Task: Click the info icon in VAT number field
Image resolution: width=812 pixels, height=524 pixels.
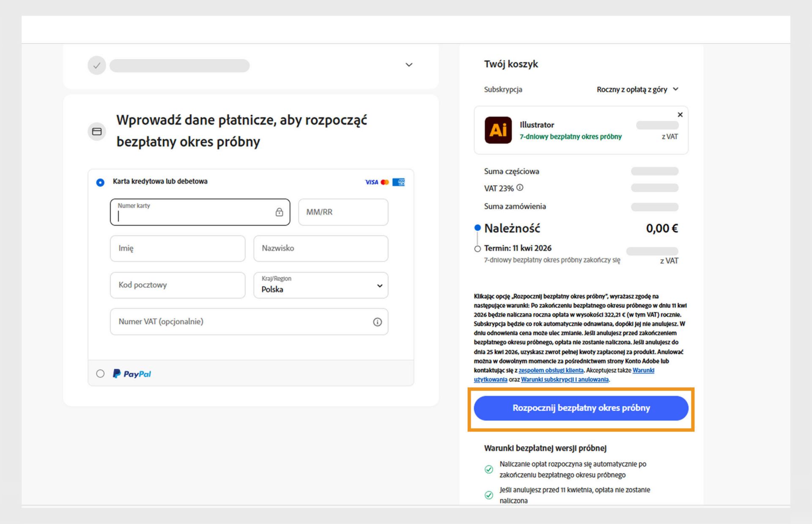Action: coord(378,322)
